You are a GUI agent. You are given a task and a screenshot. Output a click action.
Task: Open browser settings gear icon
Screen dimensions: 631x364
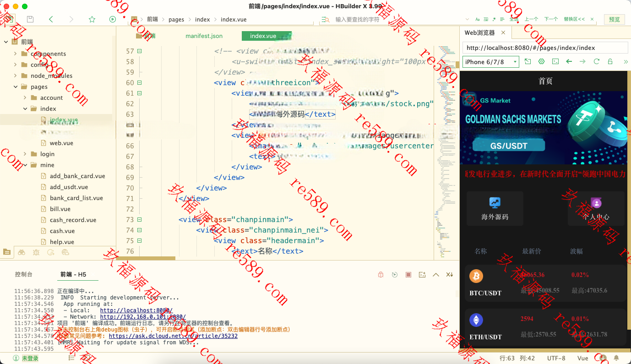click(542, 61)
